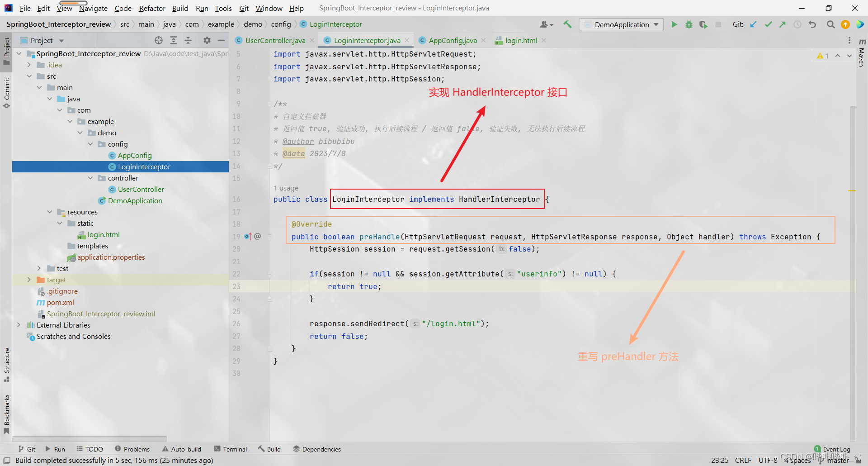Switch to login.html tab
Image resolution: width=868 pixels, height=466 pixels.
click(x=521, y=40)
